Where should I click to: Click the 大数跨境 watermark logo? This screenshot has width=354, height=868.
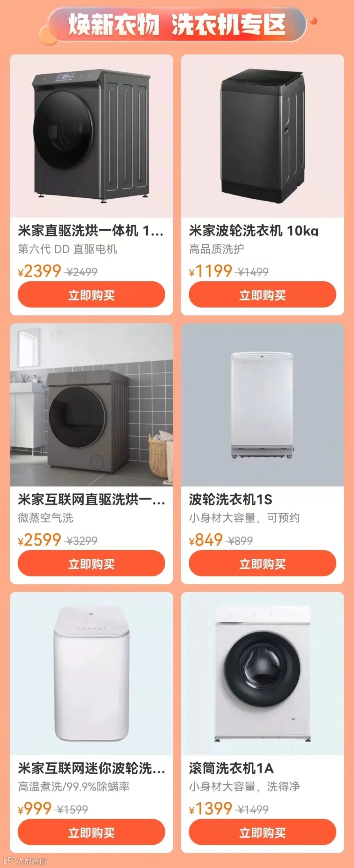click(25, 861)
